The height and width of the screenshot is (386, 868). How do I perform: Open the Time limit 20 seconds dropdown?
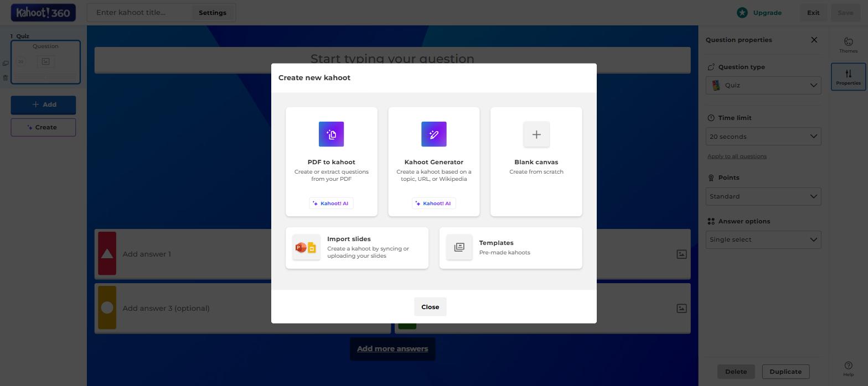[763, 137]
